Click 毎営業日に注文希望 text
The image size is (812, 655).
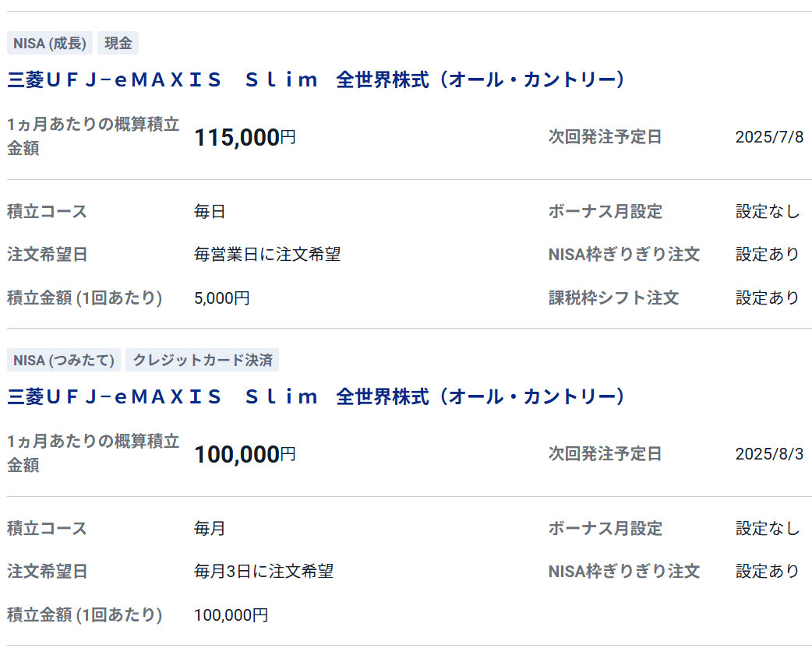[x=267, y=255]
